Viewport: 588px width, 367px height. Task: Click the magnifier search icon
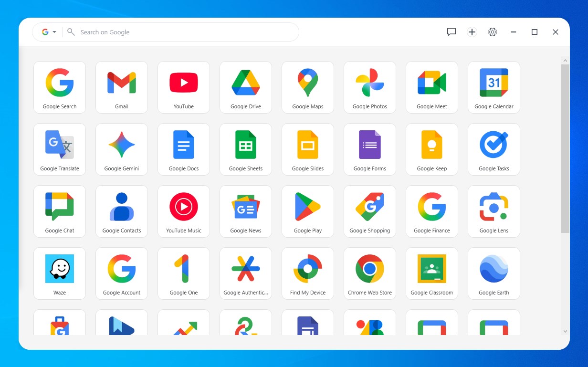pyautogui.click(x=71, y=32)
